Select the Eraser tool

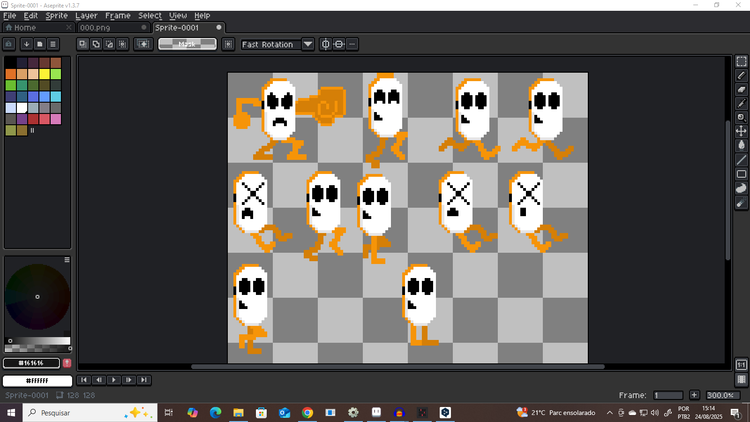click(741, 89)
